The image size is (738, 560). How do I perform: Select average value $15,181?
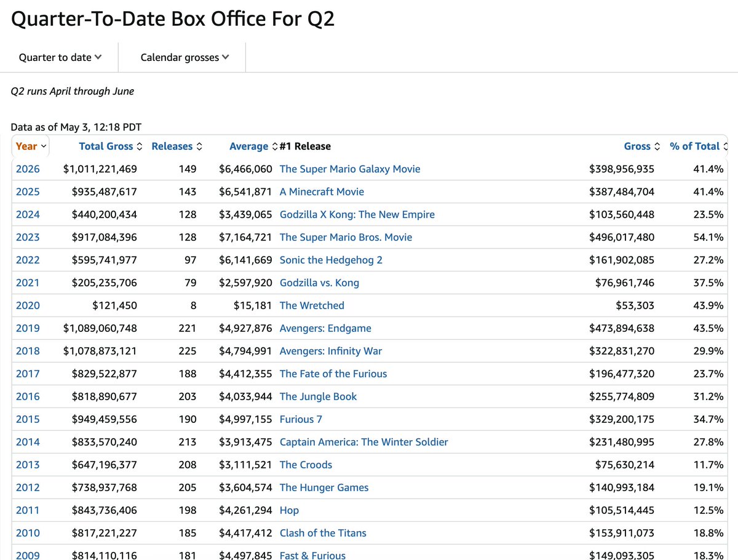click(253, 306)
